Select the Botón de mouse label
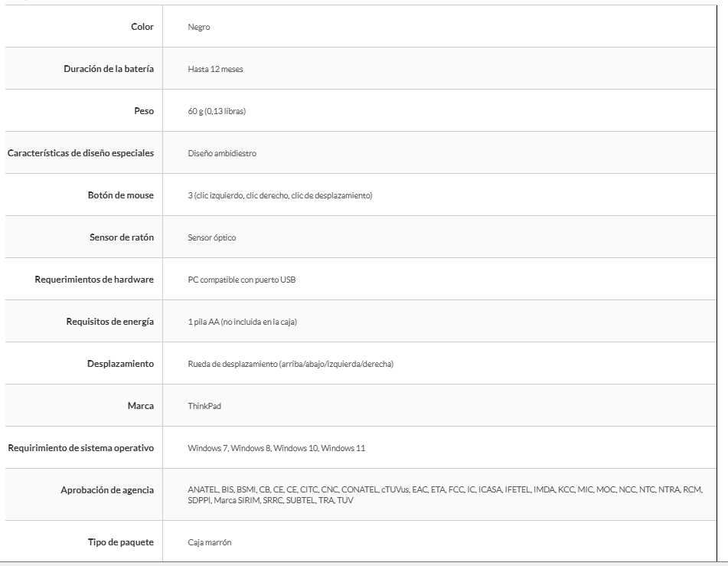The height and width of the screenshot is (566, 728). (121, 195)
